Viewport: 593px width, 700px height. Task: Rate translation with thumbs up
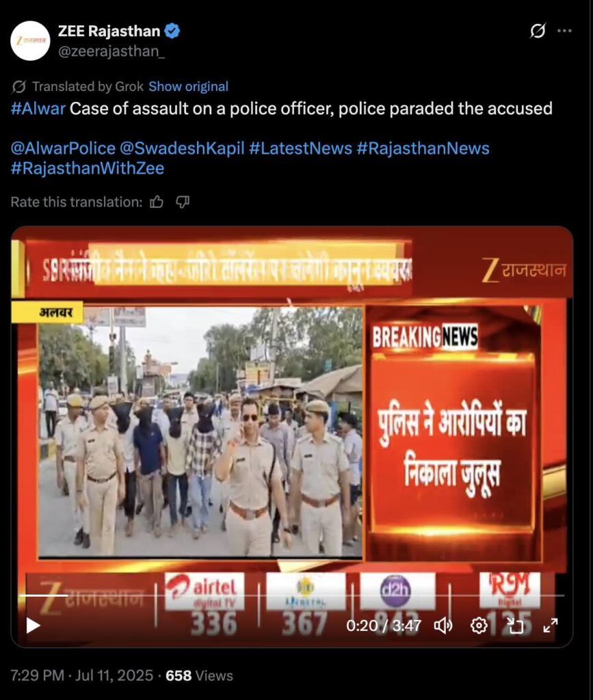click(x=157, y=202)
